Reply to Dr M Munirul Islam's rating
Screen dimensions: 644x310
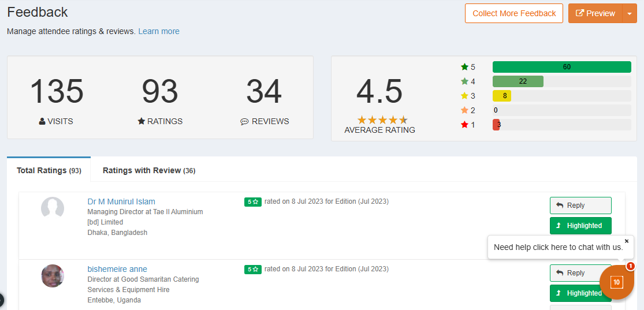pyautogui.click(x=580, y=206)
